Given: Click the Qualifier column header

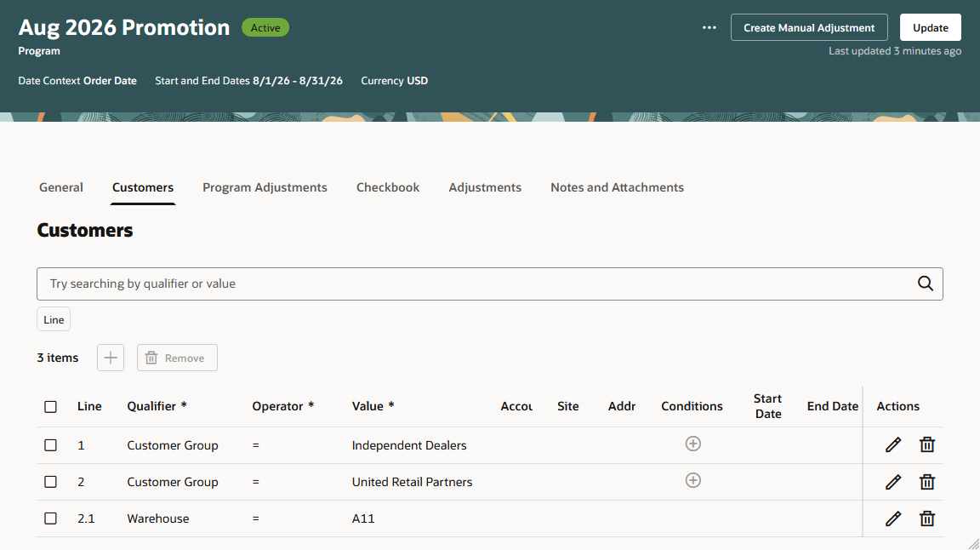Looking at the screenshot, I should (x=157, y=406).
